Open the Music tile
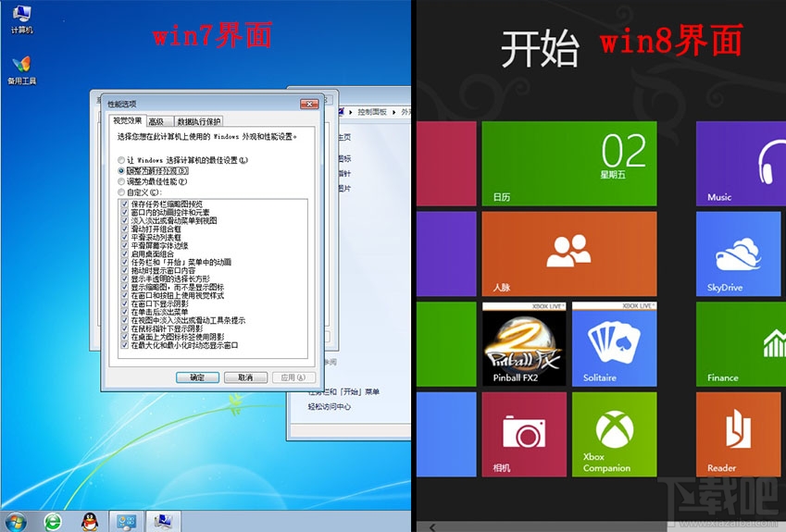 point(741,164)
